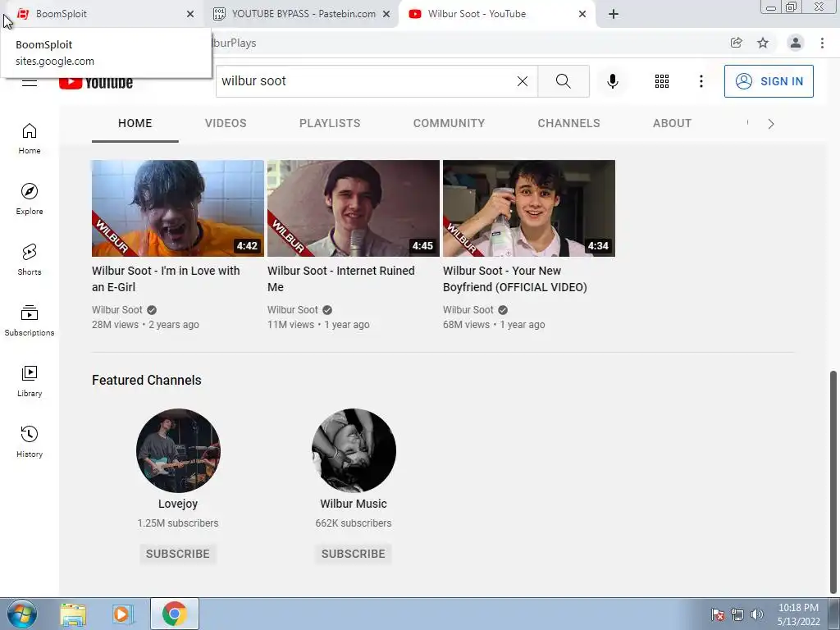Open the Chrome profile avatar icon
840x630 pixels.
[x=796, y=43]
